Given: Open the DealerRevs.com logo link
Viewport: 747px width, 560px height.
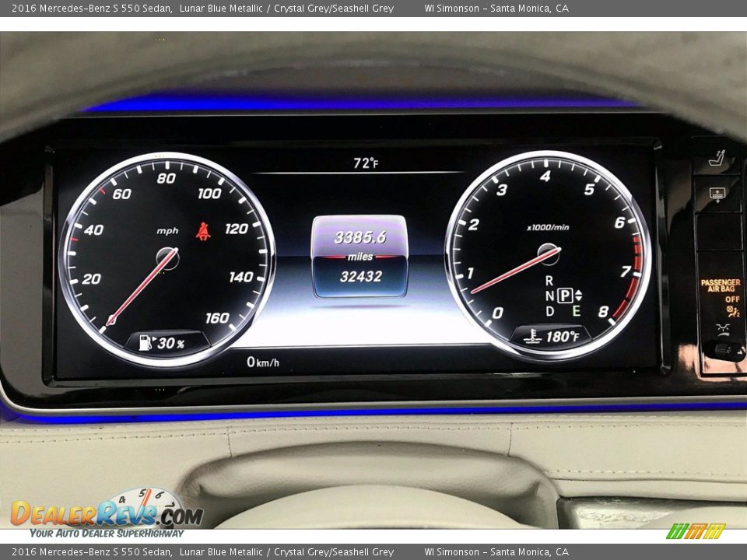Looking at the screenshot, I should 107,513.
